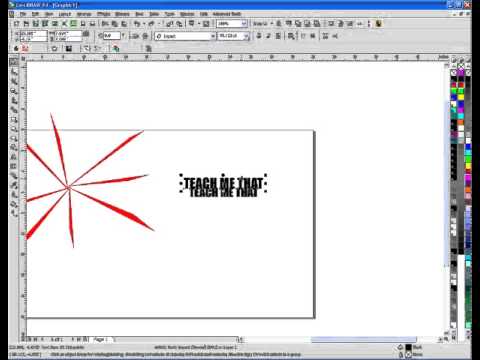
Task: Click the Open file toolbar icon
Action: pyautogui.click(x=26, y=24)
